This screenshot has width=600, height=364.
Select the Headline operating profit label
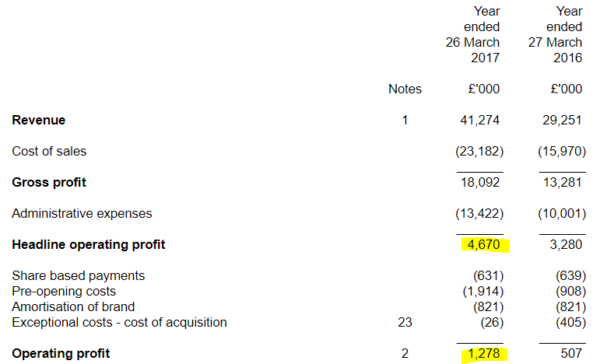tap(89, 245)
